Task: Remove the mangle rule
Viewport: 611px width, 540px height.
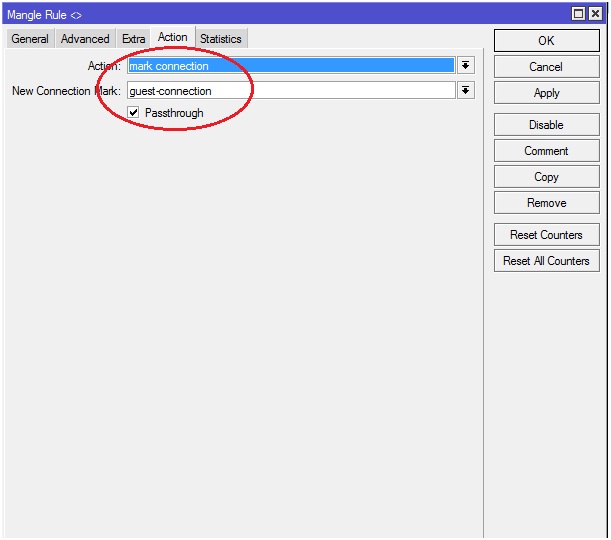Action: [546, 203]
